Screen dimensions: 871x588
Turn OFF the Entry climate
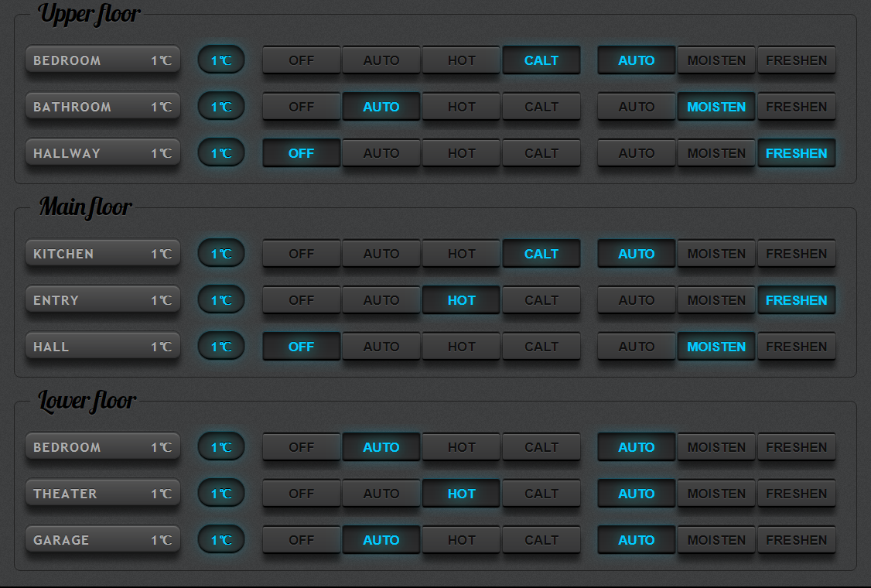(301, 300)
